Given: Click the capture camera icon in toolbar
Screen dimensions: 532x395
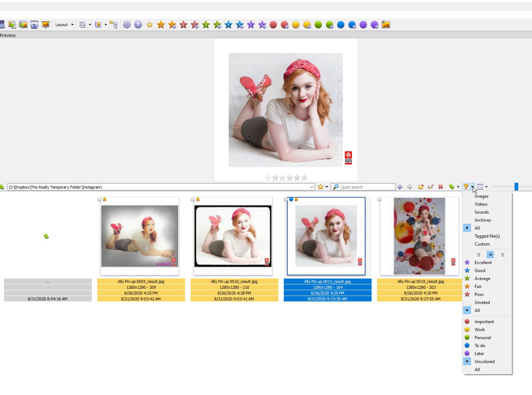Looking at the screenshot, I should point(34,25).
